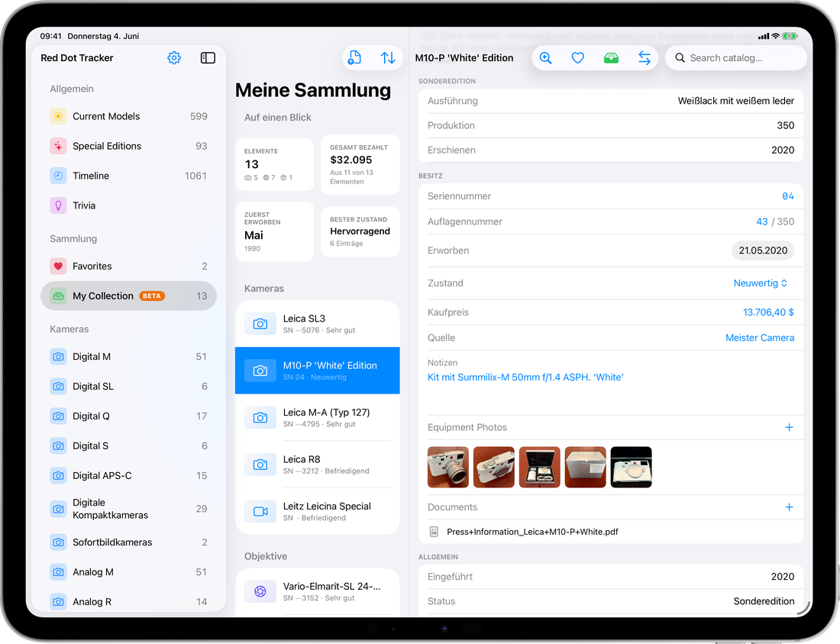840x644 pixels.
Task: Select Vario-Elmarit-SL 24 lens row
Action: [x=317, y=591]
